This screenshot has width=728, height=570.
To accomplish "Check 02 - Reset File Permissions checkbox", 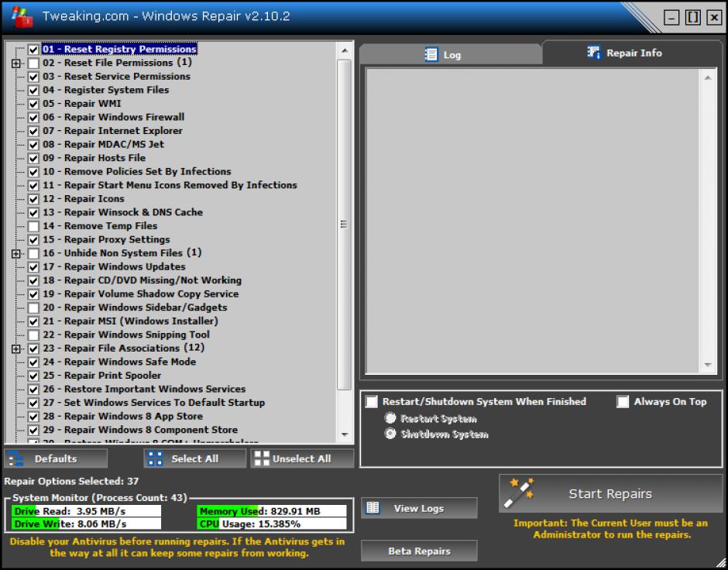I will tap(33, 64).
